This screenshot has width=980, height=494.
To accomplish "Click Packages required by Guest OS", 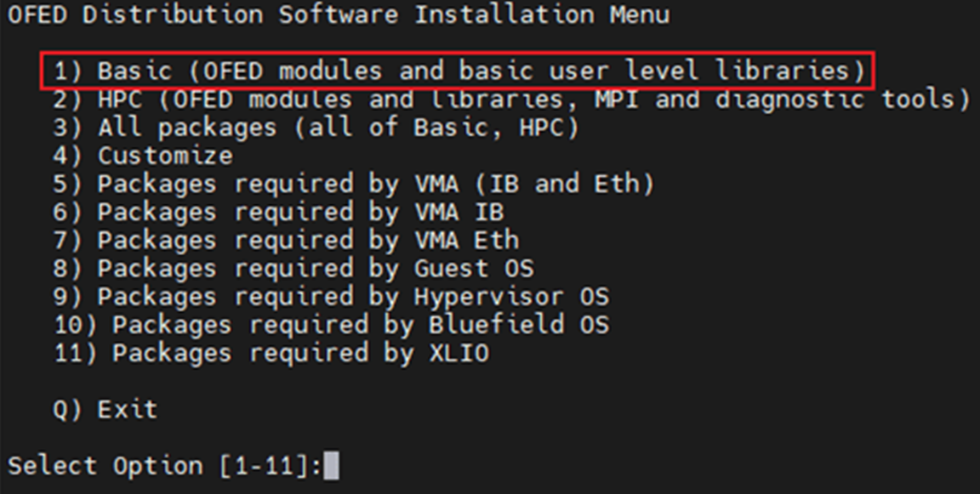I will pos(293,269).
